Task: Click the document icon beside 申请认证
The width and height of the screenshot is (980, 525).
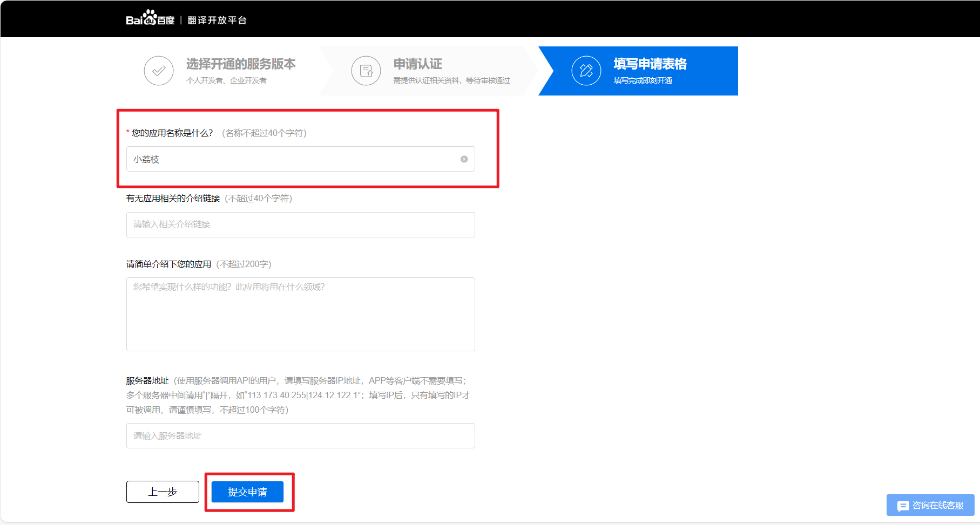Action: 366,70
